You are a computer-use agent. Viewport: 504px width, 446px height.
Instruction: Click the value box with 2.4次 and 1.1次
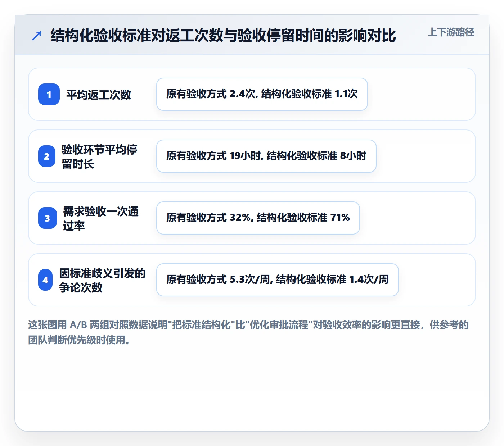[262, 94]
